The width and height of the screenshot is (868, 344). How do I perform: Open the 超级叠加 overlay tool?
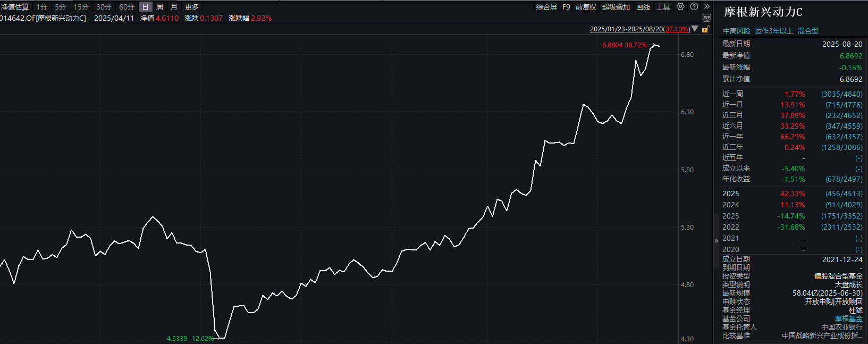tap(616, 7)
